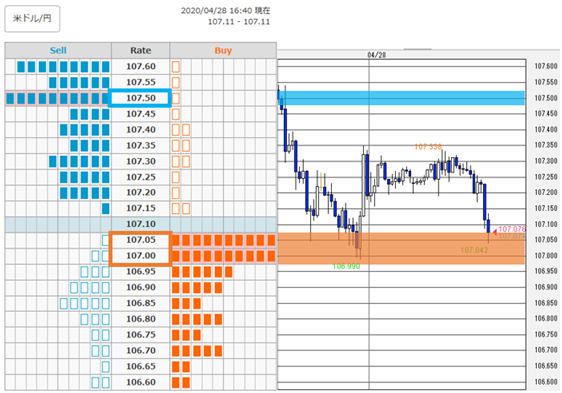Viewport: 562px width, 393px height.
Task: Click the 107.250 axis label
Action: pos(546,177)
